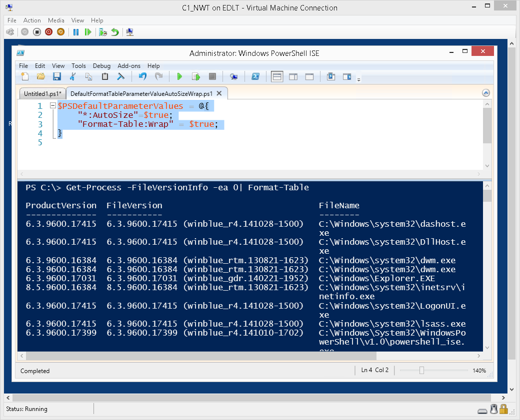520x420 pixels.
Task: Run the script with the green Run Script icon
Action: click(x=179, y=76)
